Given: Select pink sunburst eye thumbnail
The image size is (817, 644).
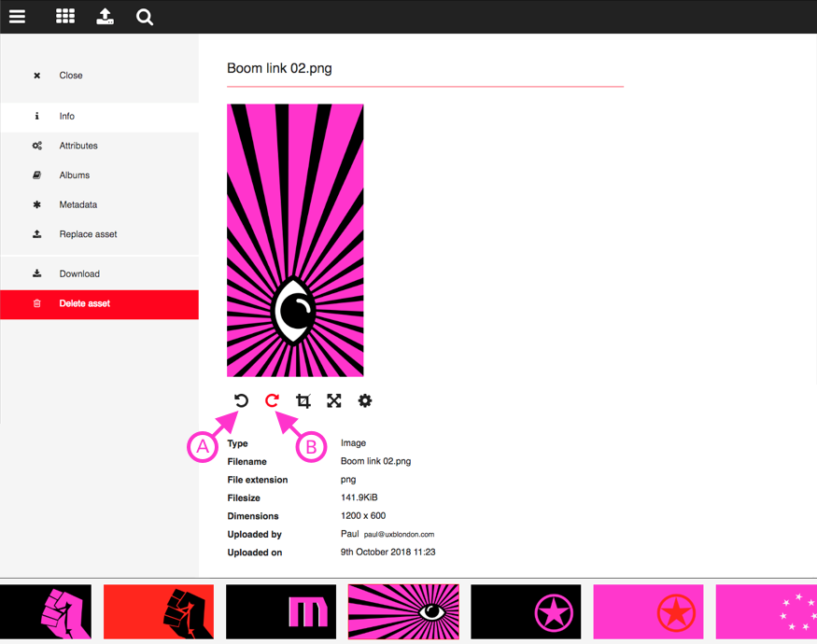Looking at the screenshot, I should (403, 611).
